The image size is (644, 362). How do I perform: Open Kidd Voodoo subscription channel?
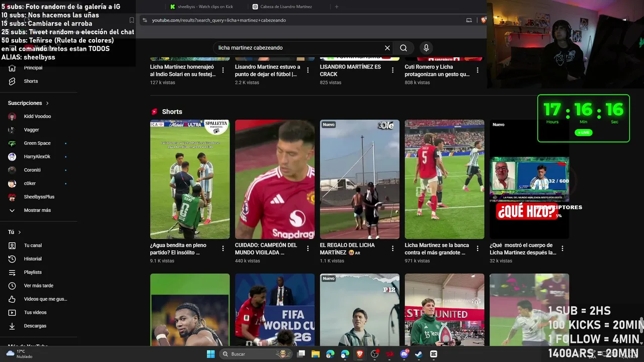pyautogui.click(x=37, y=117)
